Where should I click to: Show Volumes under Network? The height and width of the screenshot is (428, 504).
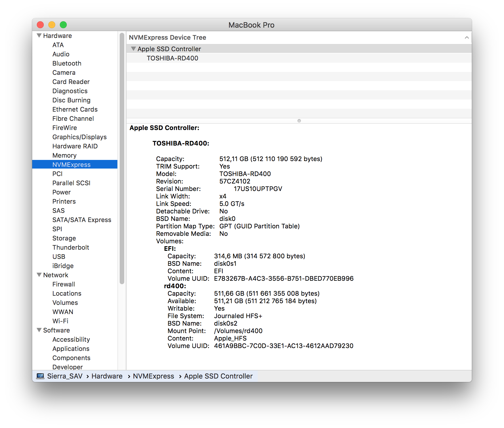(65, 303)
